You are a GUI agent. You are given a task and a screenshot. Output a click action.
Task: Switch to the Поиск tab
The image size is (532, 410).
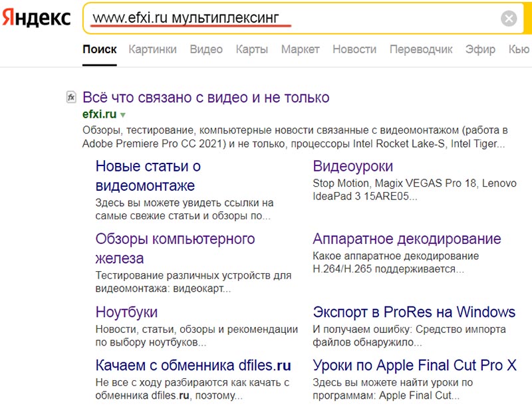[99, 50]
